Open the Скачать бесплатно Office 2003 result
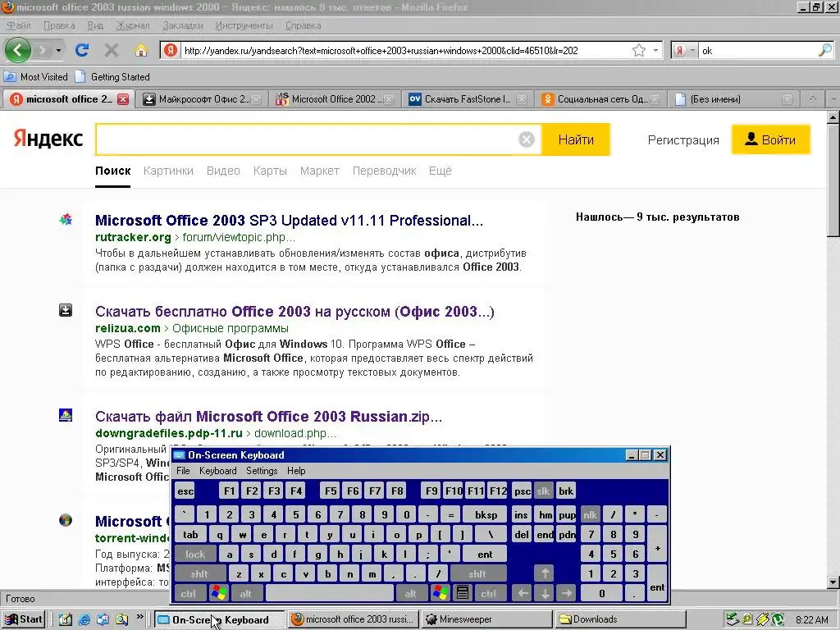This screenshot has height=630, width=840. pyautogui.click(x=294, y=311)
